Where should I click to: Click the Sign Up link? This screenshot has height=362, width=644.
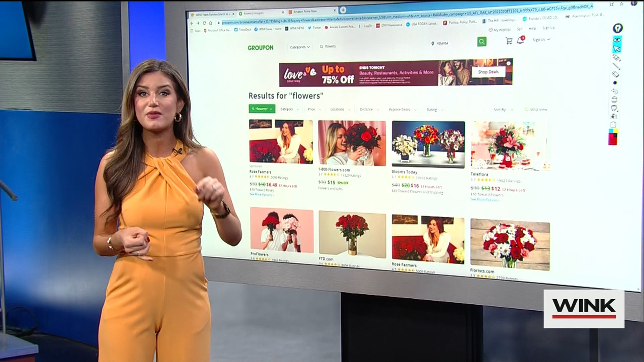click(548, 28)
